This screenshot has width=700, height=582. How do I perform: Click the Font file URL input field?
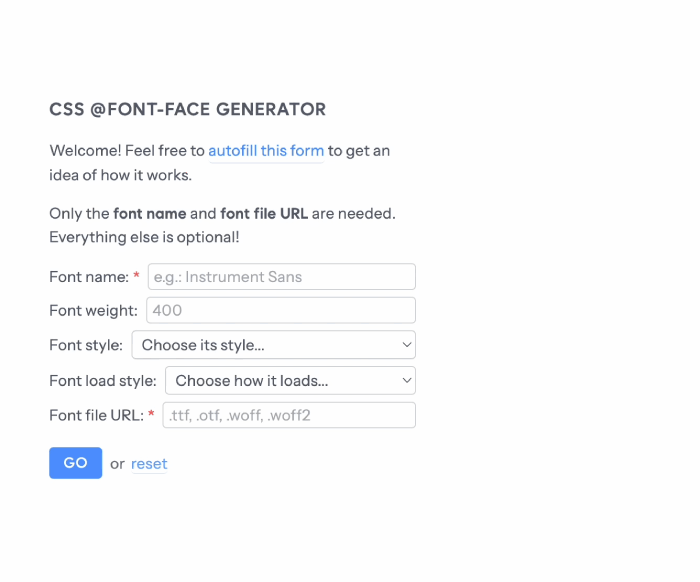pos(289,415)
